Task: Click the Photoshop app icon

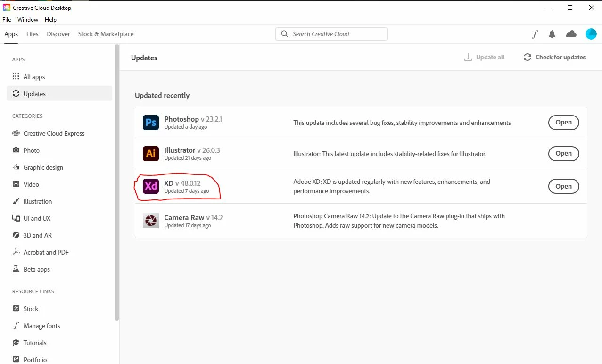Action: tap(151, 123)
